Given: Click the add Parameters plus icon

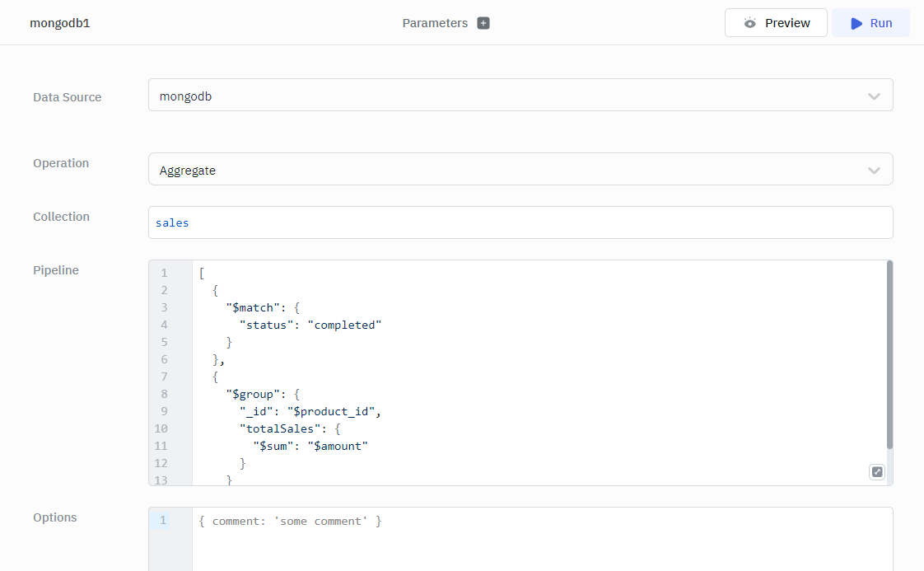Looking at the screenshot, I should point(483,23).
